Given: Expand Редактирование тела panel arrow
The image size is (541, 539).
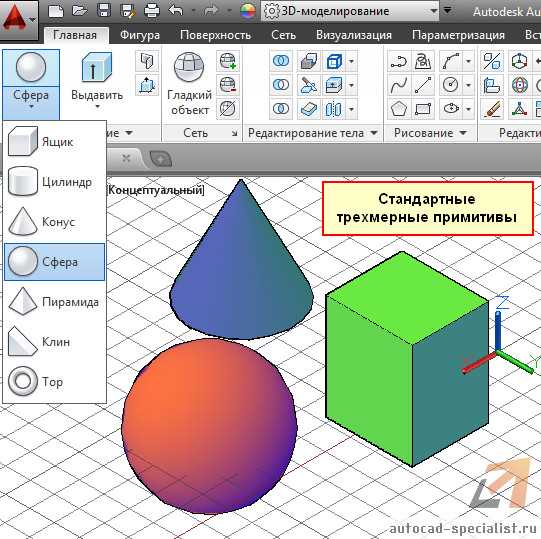Looking at the screenshot, I should [374, 133].
